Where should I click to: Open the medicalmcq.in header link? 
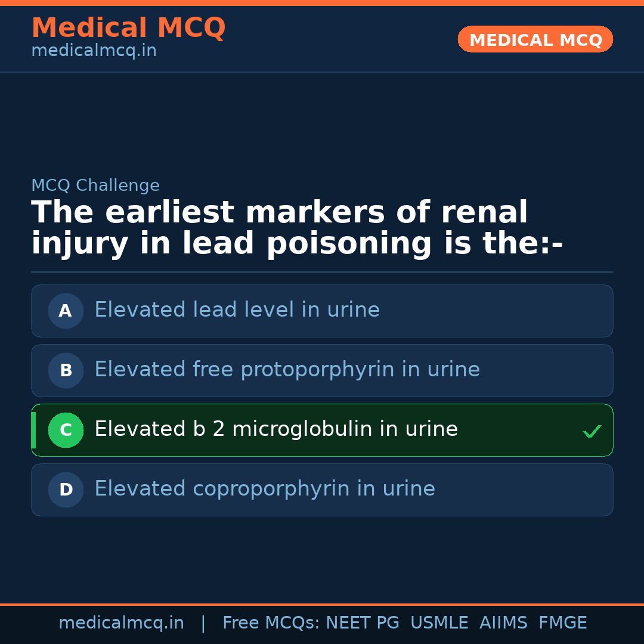(x=94, y=51)
